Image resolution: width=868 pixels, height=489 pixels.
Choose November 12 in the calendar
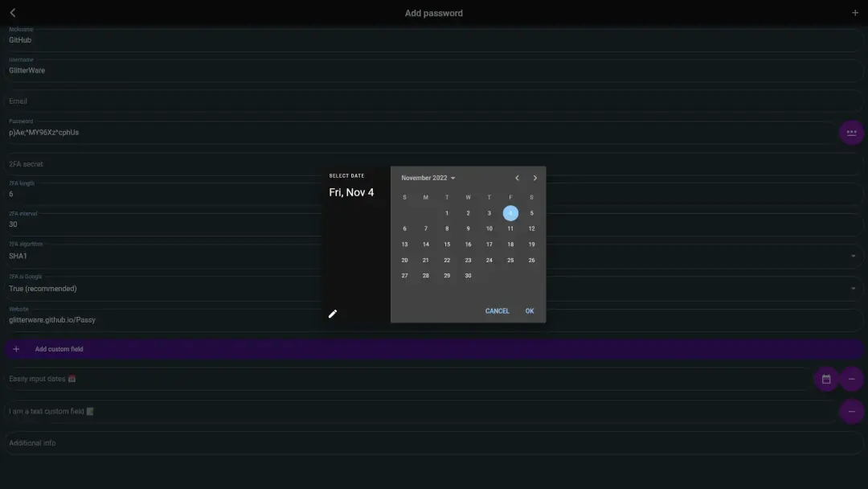[531, 228]
